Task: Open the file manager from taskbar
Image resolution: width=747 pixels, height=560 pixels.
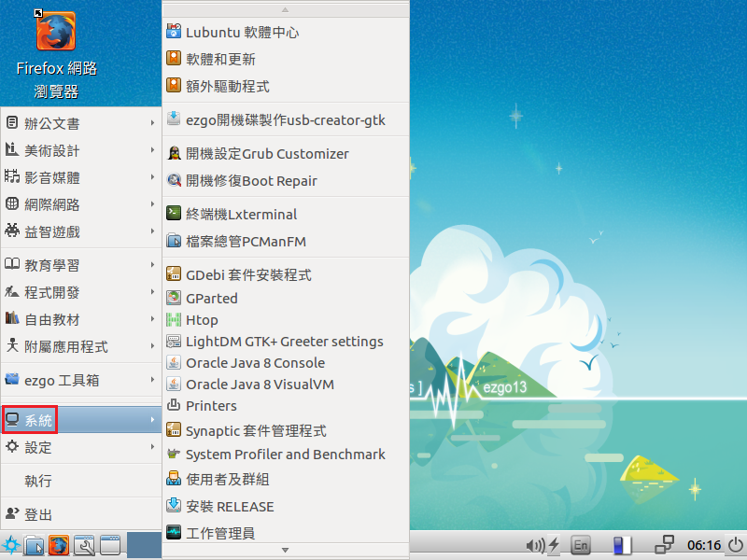Action: click(x=35, y=545)
